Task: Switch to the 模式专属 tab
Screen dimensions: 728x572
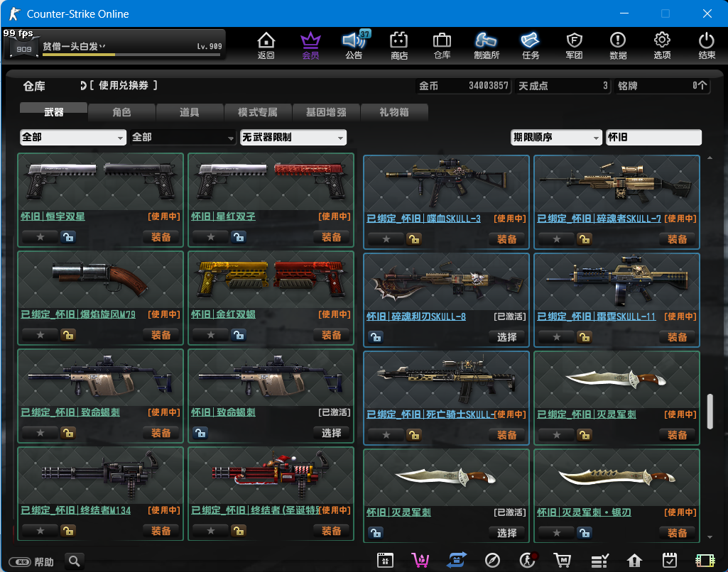Action: pos(258,112)
